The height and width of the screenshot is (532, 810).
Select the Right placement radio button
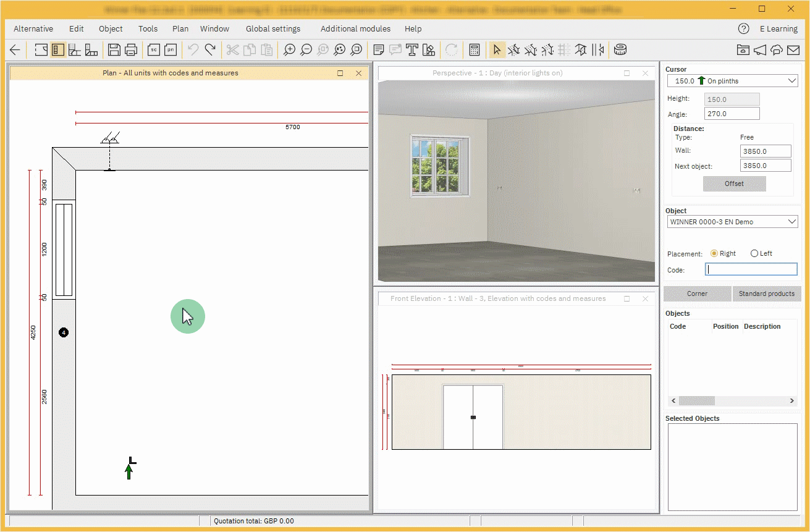(x=714, y=253)
